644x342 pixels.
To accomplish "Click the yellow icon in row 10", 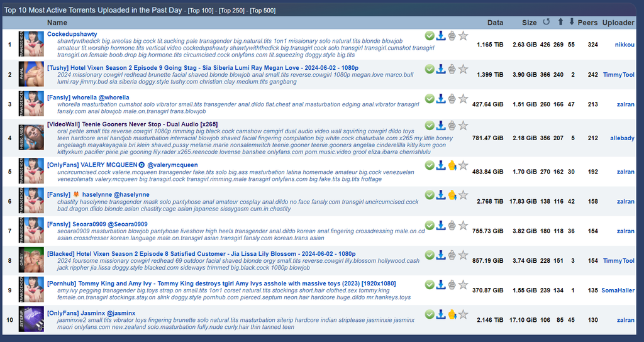I will click(x=452, y=314).
